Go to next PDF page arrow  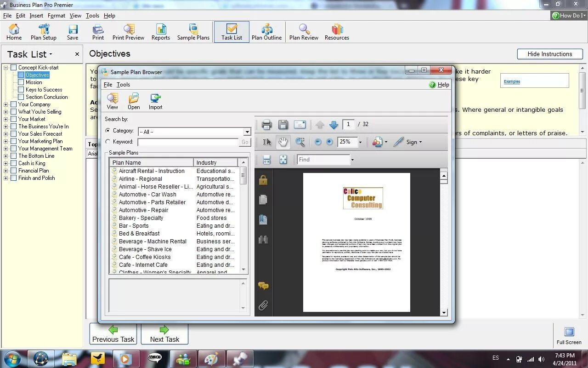click(x=334, y=125)
